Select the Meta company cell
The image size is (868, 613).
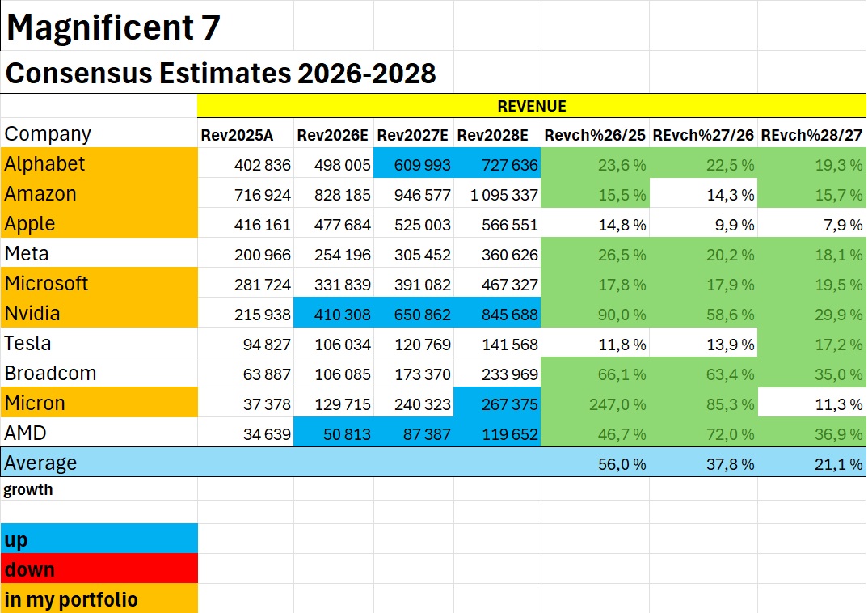[99, 252]
